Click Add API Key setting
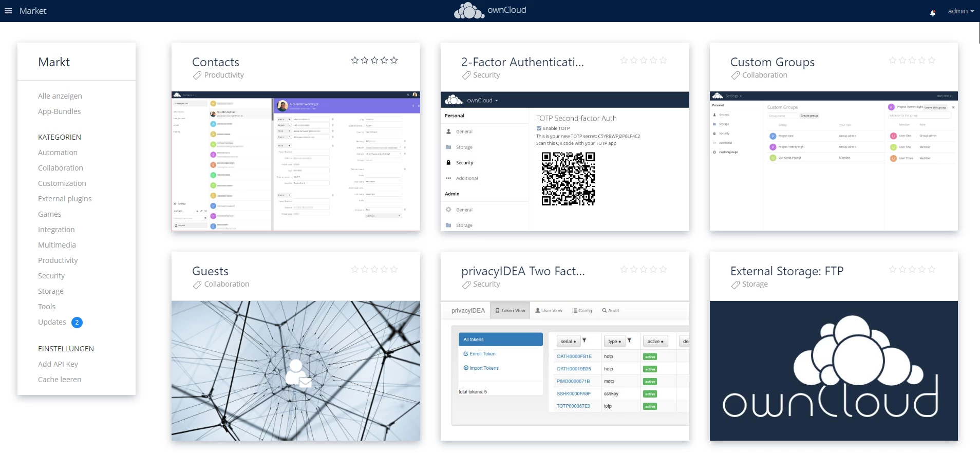The width and height of the screenshot is (980, 453). coord(58,364)
